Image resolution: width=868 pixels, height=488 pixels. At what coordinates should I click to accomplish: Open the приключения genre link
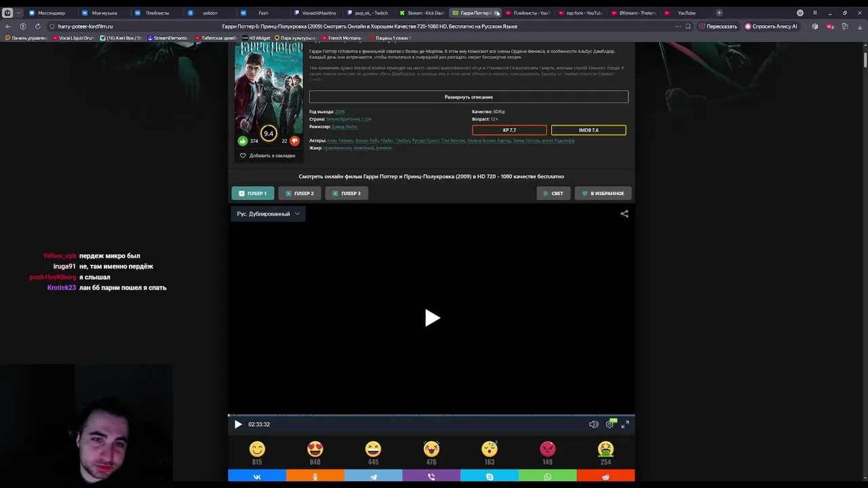(x=337, y=148)
